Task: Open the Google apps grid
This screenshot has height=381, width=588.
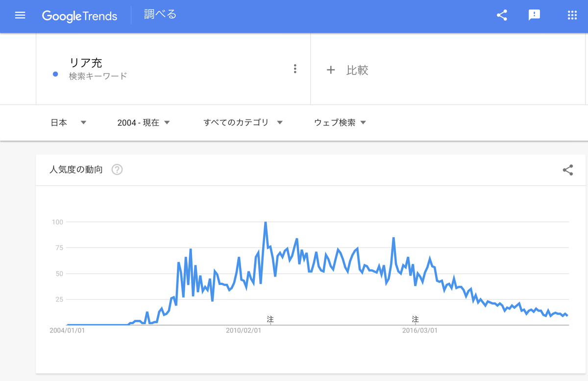Action: [x=572, y=15]
